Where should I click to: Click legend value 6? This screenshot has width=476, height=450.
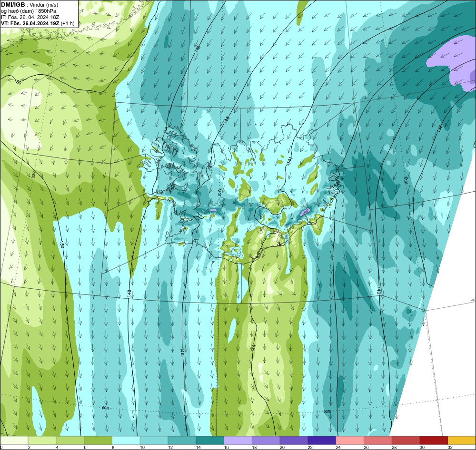click(85, 447)
